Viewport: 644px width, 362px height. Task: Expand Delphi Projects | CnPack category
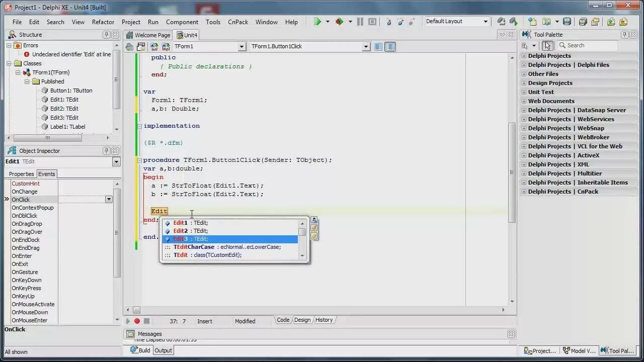(524, 192)
